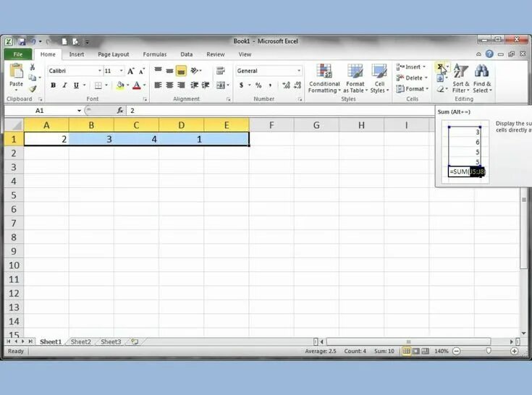Click the Cut scissors icon
Viewport: 532px width, 395px height.
(33, 67)
